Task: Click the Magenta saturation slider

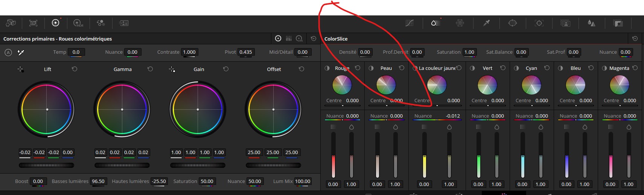Action: coord(629,155)
